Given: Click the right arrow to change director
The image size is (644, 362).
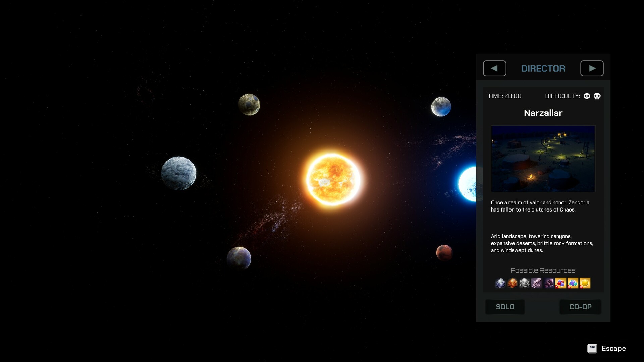Looking at the screenshot, I should [x=592, y=68].
